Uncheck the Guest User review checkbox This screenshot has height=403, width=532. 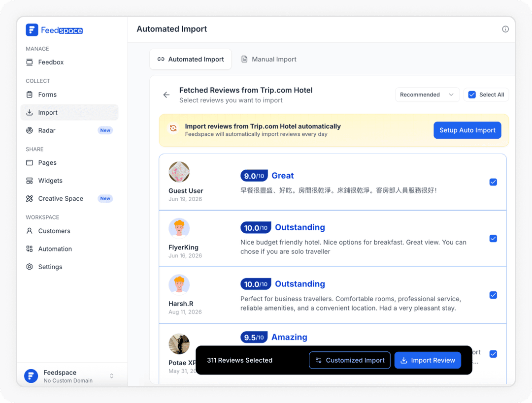[493, 182]
